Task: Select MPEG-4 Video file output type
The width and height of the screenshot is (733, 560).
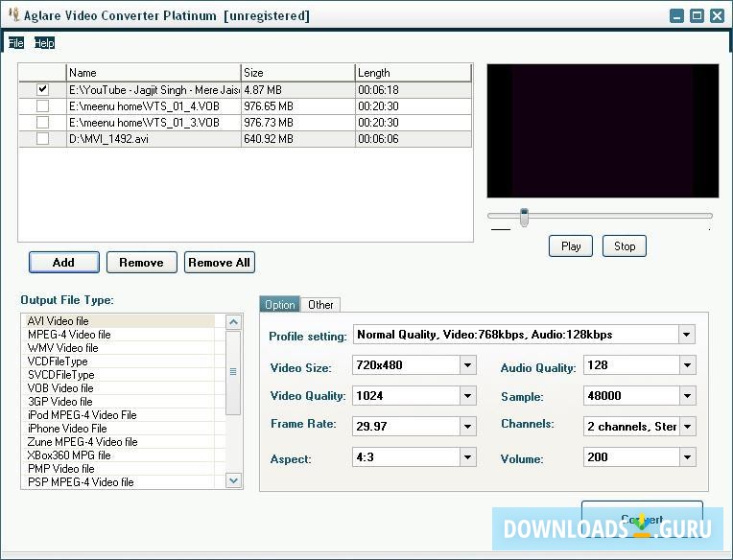Action: (121, 335)
